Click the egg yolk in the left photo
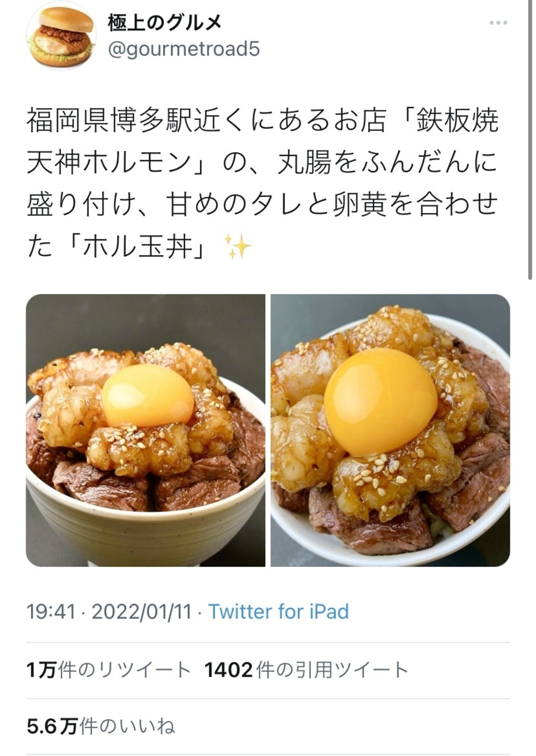The height and width of the screenshot is (756, 536). point(148,395)
